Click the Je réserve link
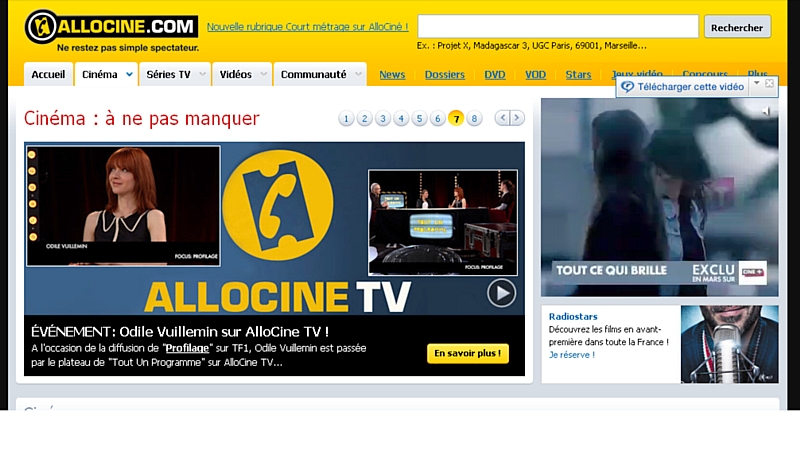The height and width of the screenshot is (454, 800). 571,355
